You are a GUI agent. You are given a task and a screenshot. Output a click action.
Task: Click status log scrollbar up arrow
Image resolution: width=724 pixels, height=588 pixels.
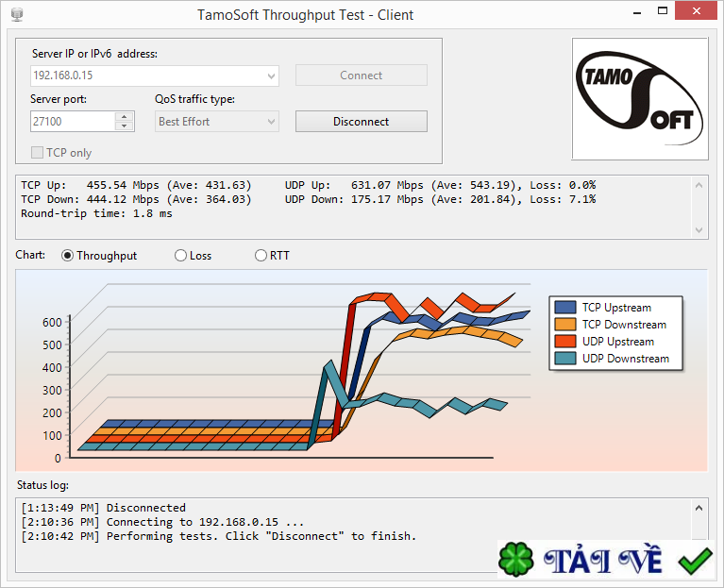pos(699,508)
